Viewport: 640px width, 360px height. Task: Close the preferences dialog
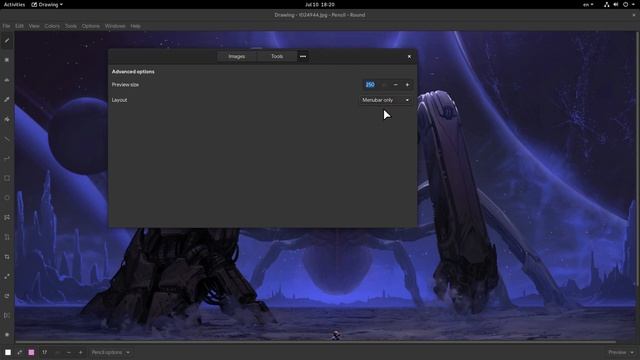pos(409,57)
